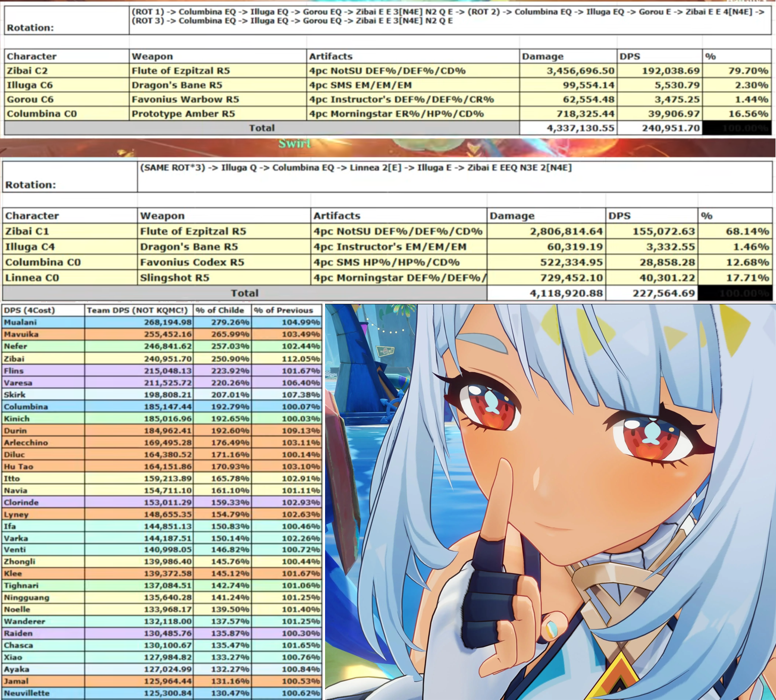Select the rotation text beginning "(ROT 1)"
Viewport: 776px width, 700px height.
448,16
